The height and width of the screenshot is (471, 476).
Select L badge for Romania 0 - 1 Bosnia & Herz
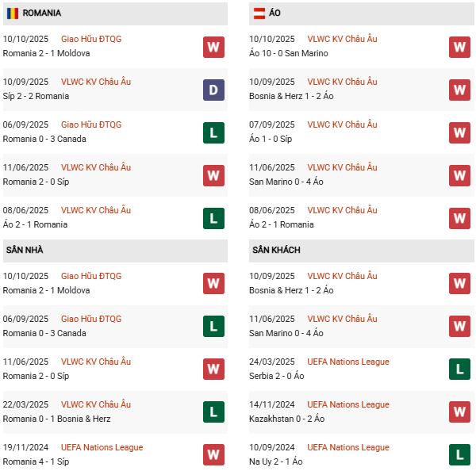click(x=213, y=412)
